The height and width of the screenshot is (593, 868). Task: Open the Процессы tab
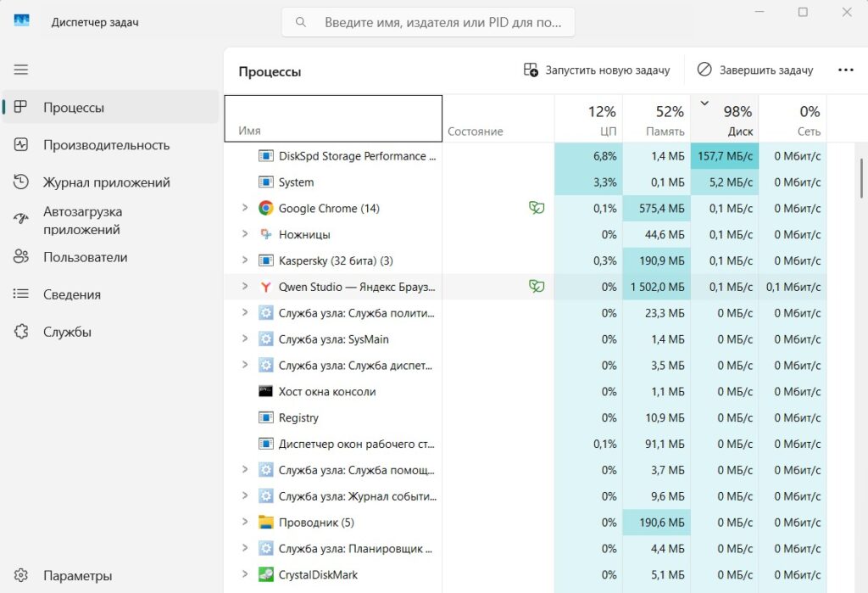111,107
